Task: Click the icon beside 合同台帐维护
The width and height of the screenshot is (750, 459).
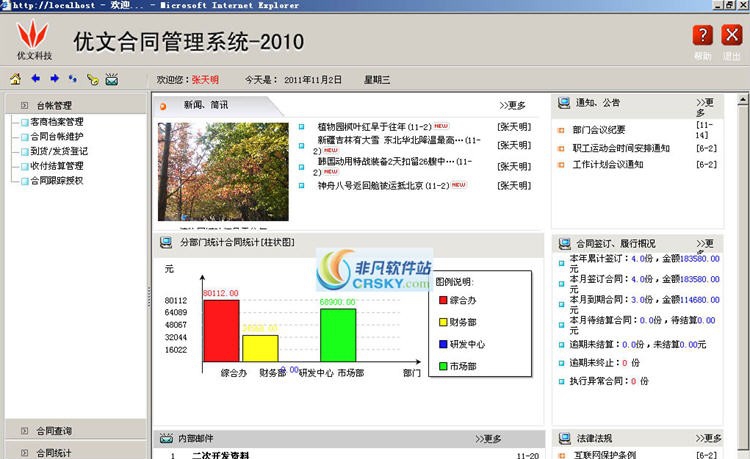Action: (x=24, y=137)
